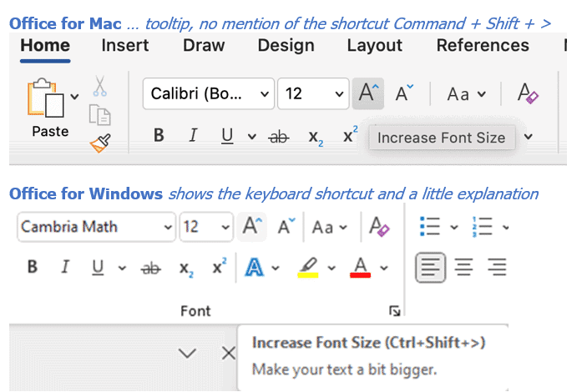Viewport: 587px width, 392px height.
Task: Toggle Italic in the Windows ribbon
Action: tap(64, 268)
